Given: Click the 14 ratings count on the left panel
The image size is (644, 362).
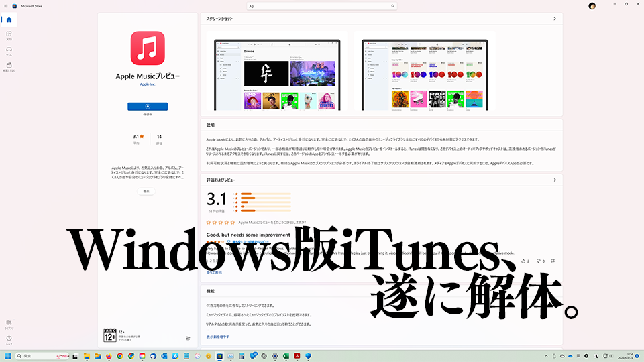Looking at the screenshot, I should tap(160, 137).
